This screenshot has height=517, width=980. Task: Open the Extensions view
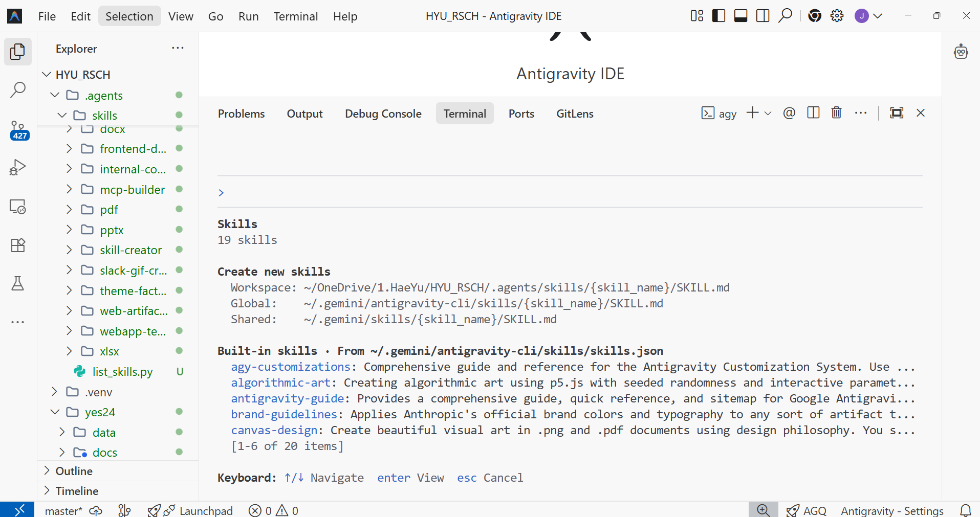click(x=18, y=245)
